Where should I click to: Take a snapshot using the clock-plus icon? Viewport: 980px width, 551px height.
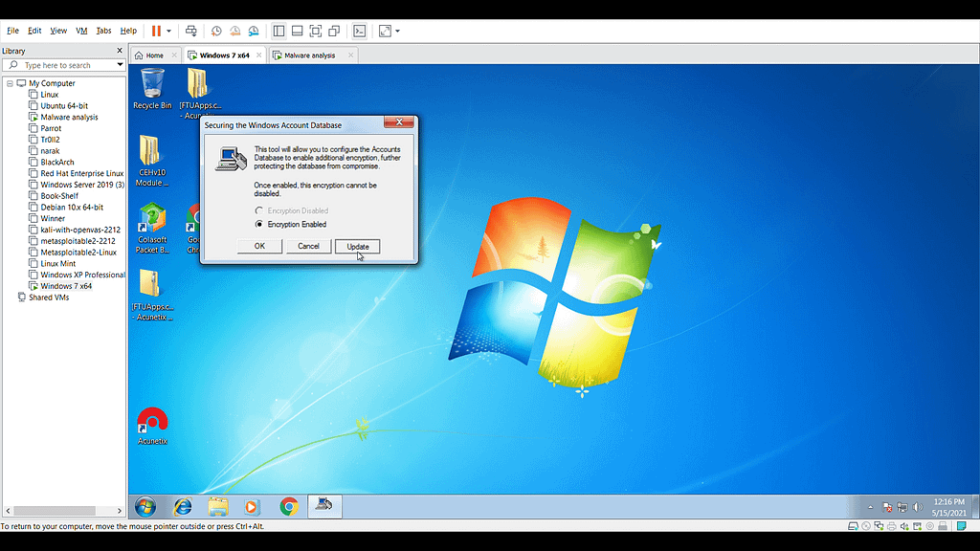point(216,31)
